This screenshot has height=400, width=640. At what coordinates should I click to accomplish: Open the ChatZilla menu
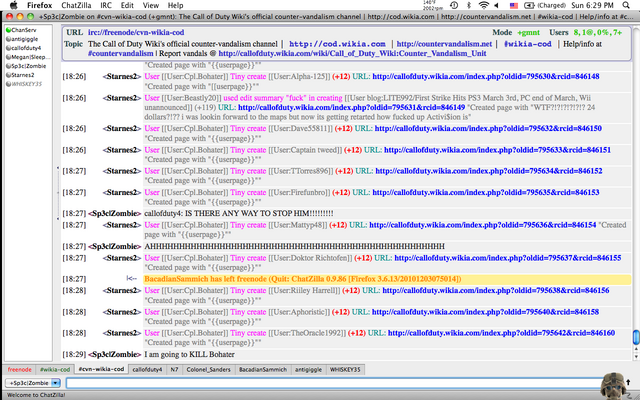(76, 5)
